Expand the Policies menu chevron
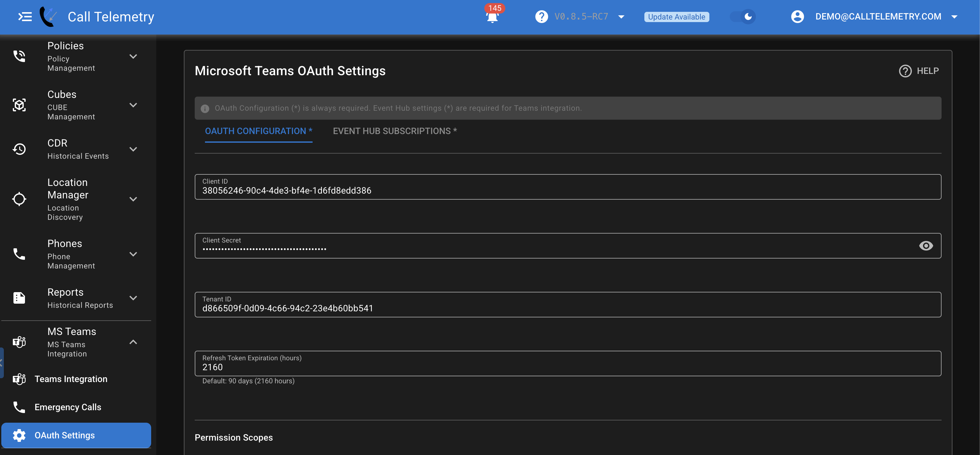Image resolution: width=980 pixels, height=455 pixels. click(x=133, y=56)
